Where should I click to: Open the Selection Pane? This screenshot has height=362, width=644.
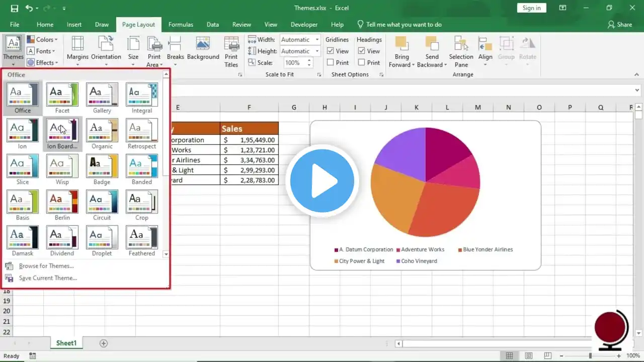[x=461, y=51]
